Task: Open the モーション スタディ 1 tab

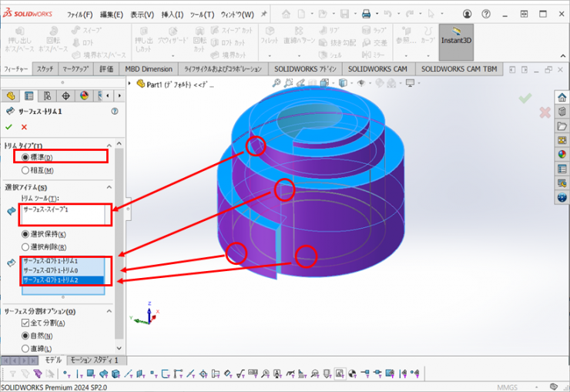Action: [94, 360]
